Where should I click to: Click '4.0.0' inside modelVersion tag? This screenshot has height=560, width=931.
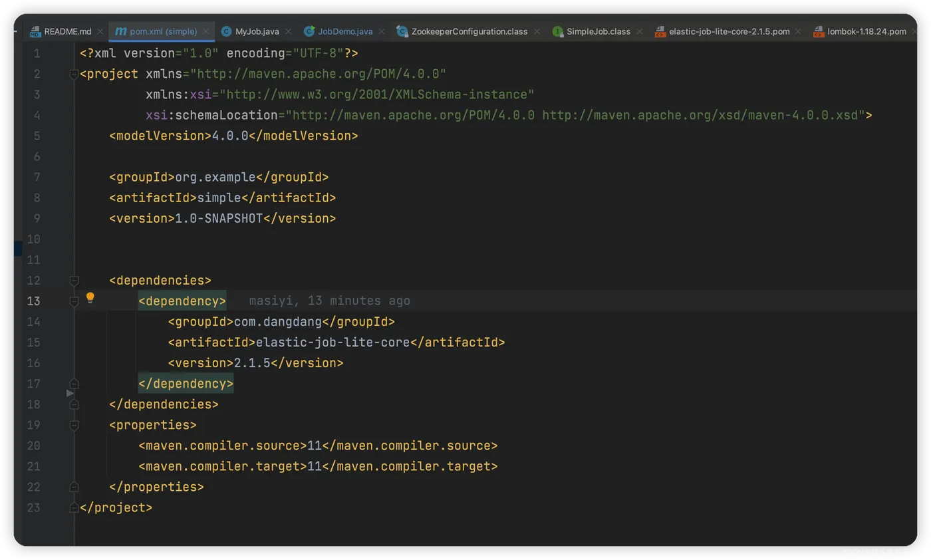coord(230,136)
